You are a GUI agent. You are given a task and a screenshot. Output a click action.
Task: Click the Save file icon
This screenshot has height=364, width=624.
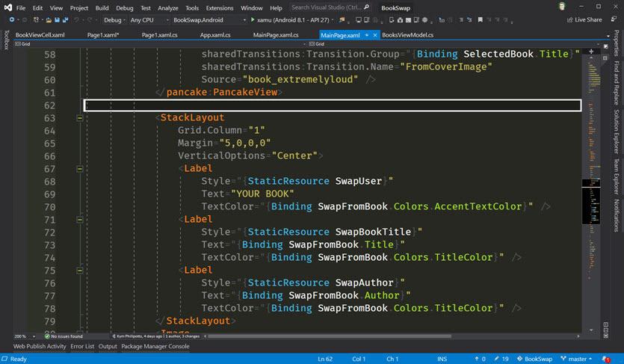click(57, 19)
